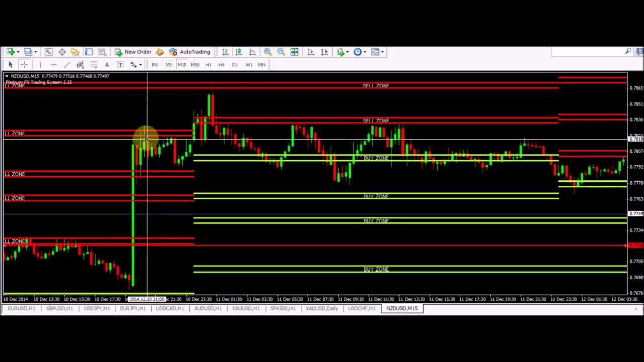This screenshot has width=644, height=362.
Task: Select the Horizontal Line tool
Action: tap(53, 64)
